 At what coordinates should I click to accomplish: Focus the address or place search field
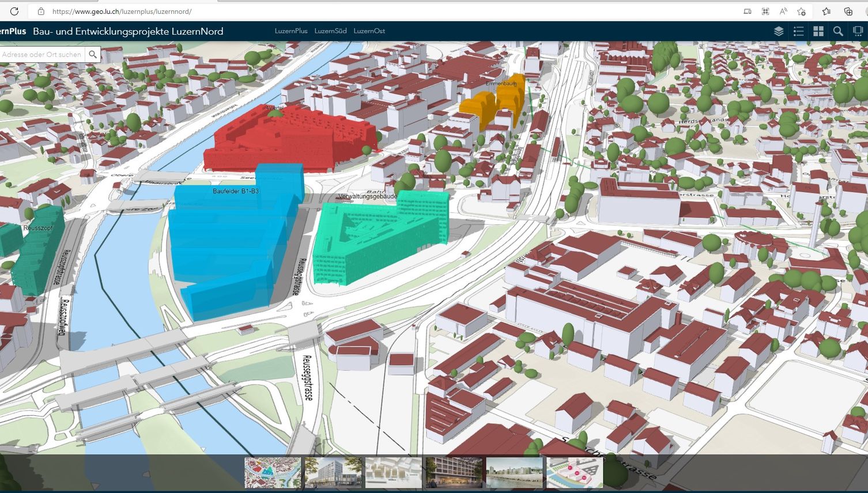tap(42, 55)
